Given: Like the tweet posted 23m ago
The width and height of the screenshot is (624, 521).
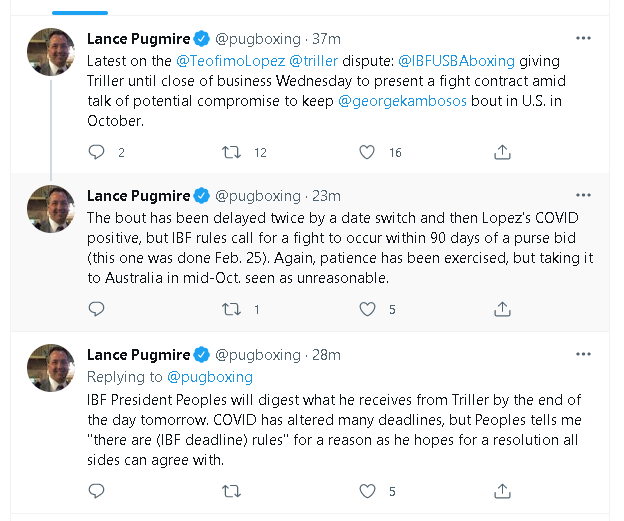Looking at the screenshot, I should [367, 309].
